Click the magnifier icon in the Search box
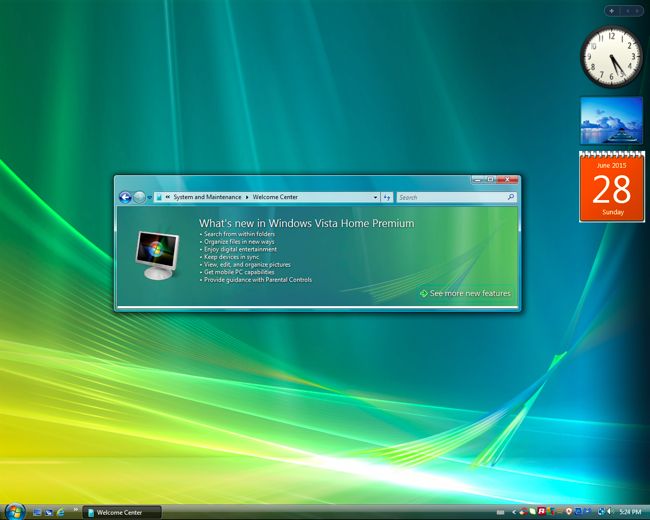 510,197
